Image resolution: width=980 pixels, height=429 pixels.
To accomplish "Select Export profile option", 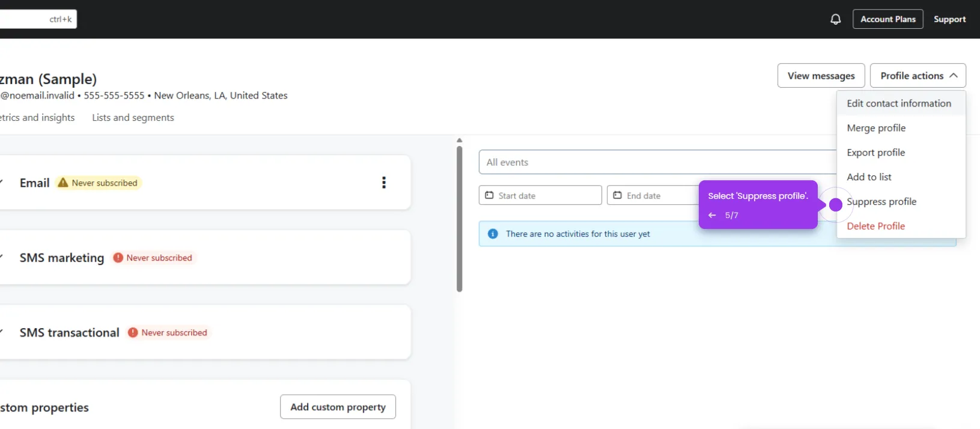I will [901, 153].
